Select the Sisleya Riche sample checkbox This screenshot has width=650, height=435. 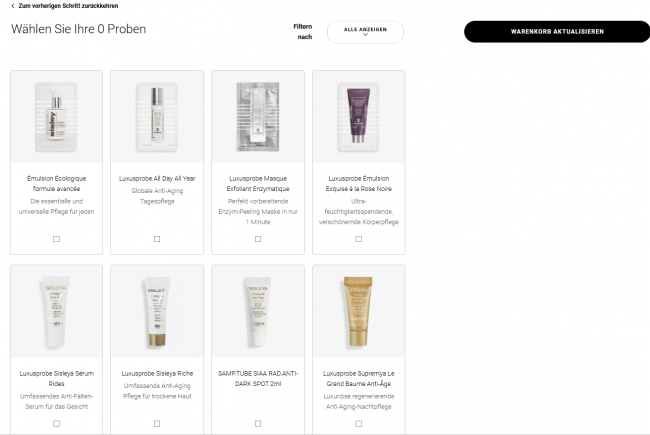[157, 423]
